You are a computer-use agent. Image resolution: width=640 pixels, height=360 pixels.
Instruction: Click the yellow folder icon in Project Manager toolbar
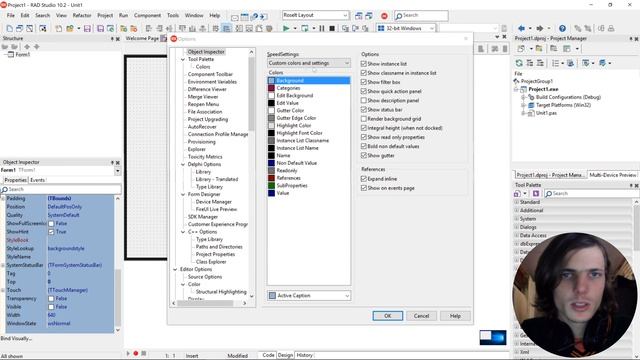pyautogui.click(x=539, y=49)
